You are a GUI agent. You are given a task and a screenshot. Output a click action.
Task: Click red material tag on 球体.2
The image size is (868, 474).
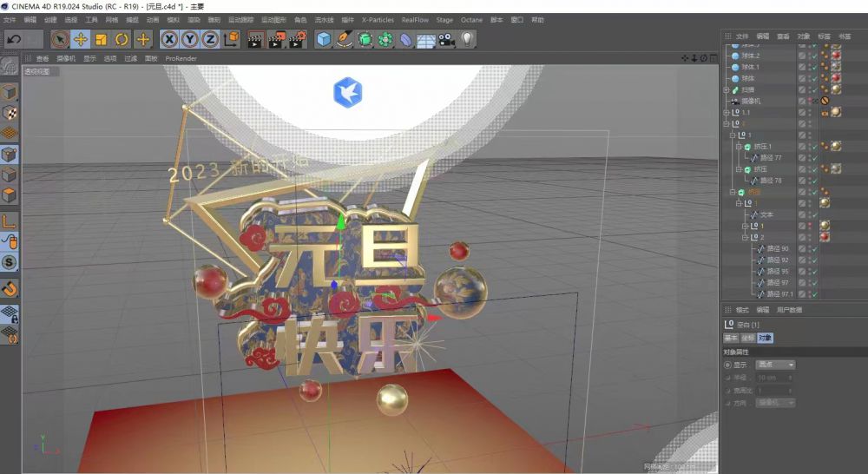coord(836,56)
